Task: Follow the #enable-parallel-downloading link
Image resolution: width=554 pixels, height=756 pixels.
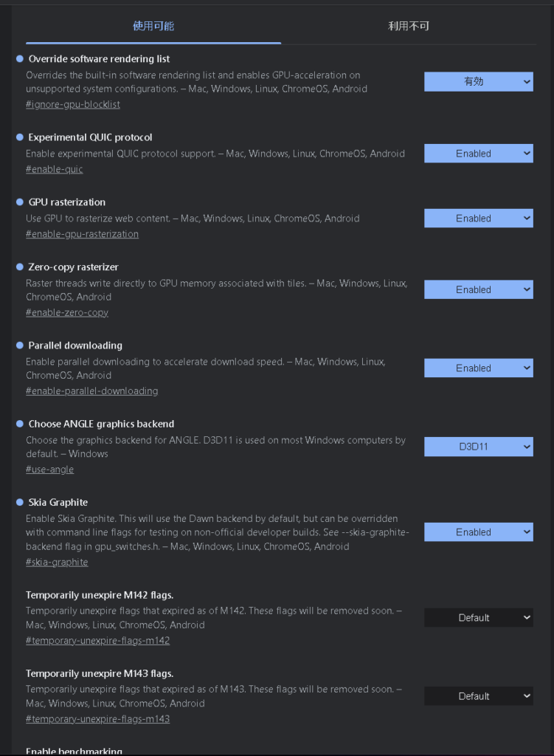Action: pyautogui.click(x=91, y=391)
